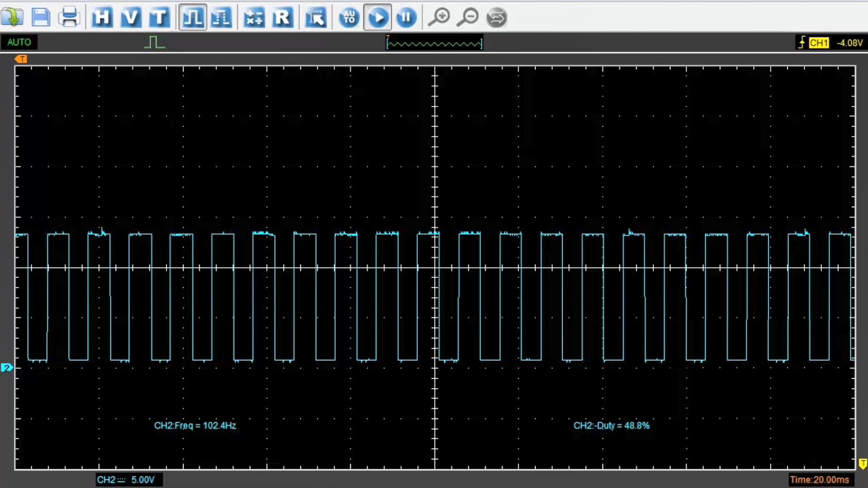Click the yellow CH1 trigger source label
This screenshot has height=488, width=868.
point(819,42)
